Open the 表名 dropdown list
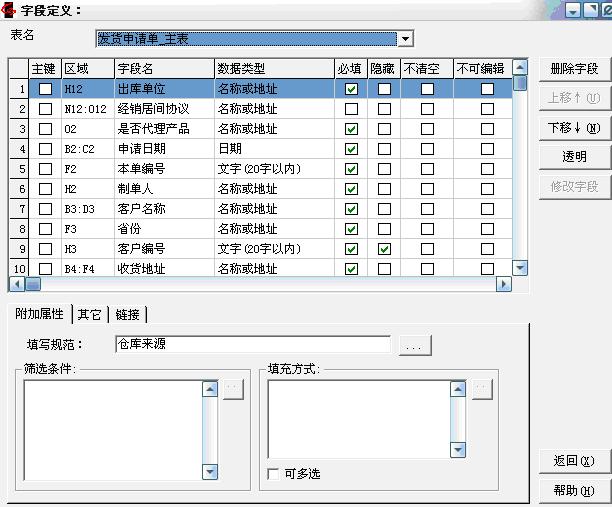This screenshot has width=612, height=507. click(405, 39)
